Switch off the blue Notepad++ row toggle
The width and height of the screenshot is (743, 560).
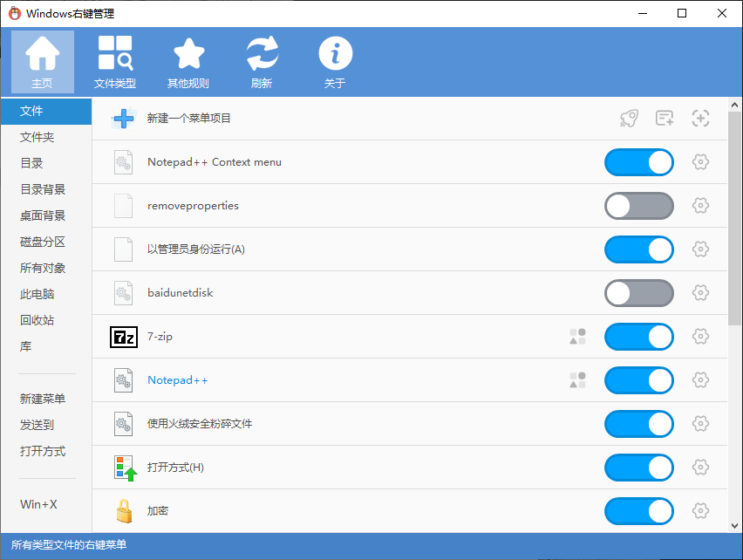(638, 380)
